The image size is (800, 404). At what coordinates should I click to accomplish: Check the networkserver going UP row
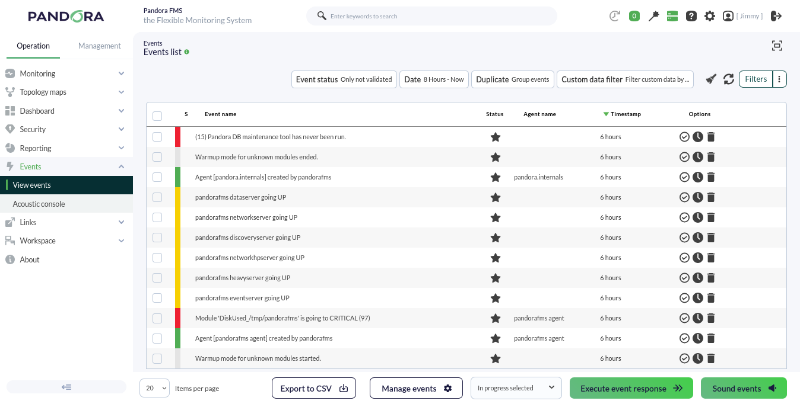(157, 217)
